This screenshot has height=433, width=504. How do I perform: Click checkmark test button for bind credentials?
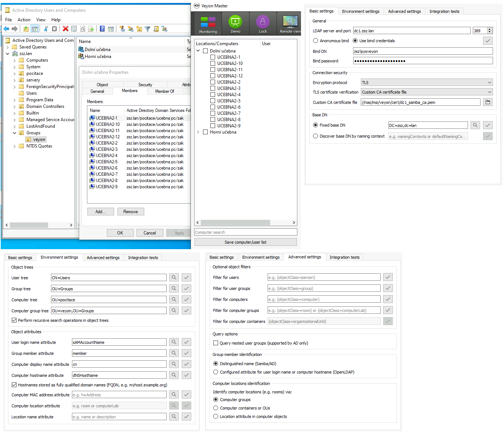488,41
